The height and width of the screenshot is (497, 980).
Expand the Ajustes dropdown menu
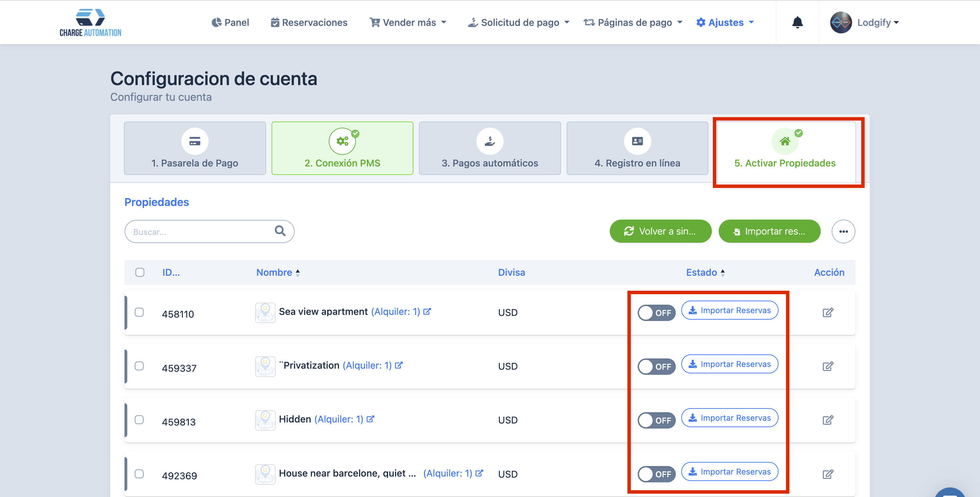coord(725,22)
